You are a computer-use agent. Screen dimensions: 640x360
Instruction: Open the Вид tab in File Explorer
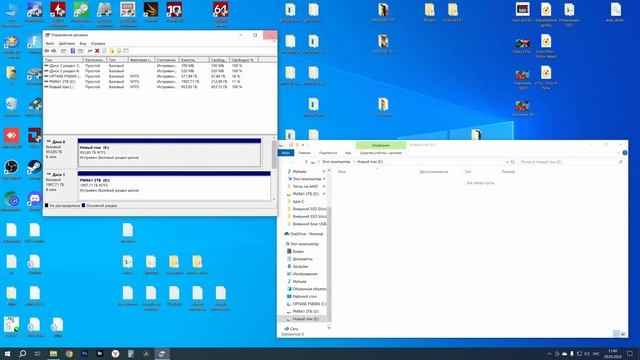click(x=348, y=153)
